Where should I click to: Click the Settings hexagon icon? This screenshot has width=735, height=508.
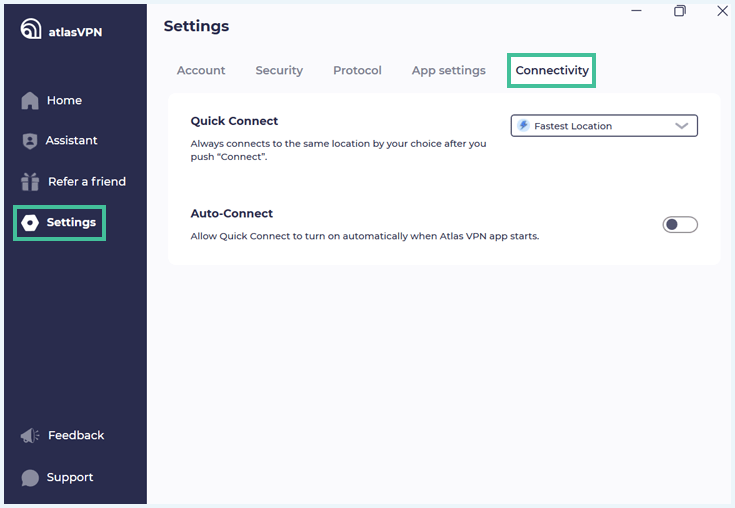(30, 223)
